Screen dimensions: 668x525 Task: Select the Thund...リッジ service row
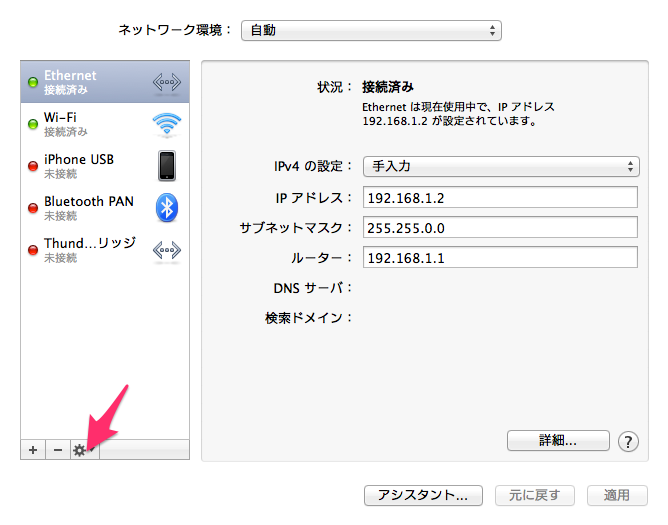(x=105, y=250)
